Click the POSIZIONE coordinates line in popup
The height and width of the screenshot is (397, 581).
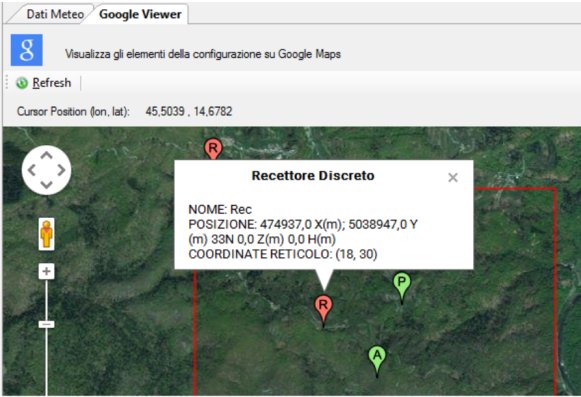point(303,232)
